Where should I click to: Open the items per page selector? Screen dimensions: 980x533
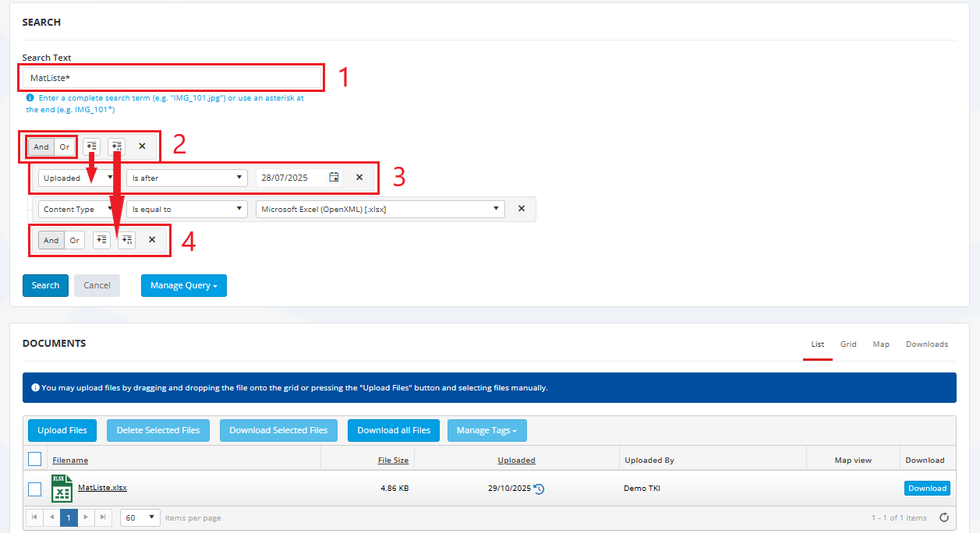pos(140,517)
